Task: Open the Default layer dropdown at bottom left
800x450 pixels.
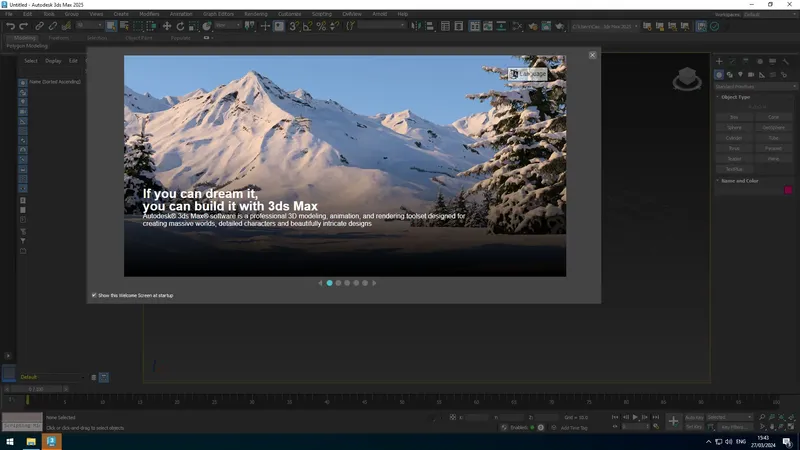Action: coord(52,377)
